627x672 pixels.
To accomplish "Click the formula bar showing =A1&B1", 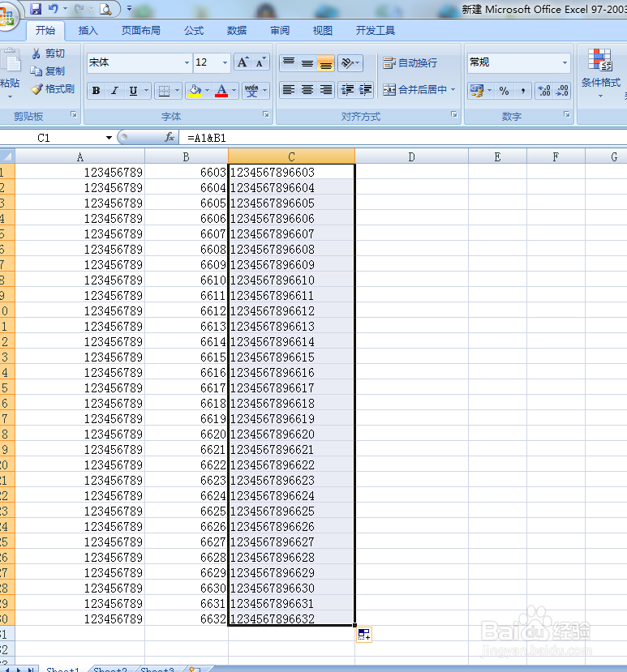I will [x=403, y=138].
